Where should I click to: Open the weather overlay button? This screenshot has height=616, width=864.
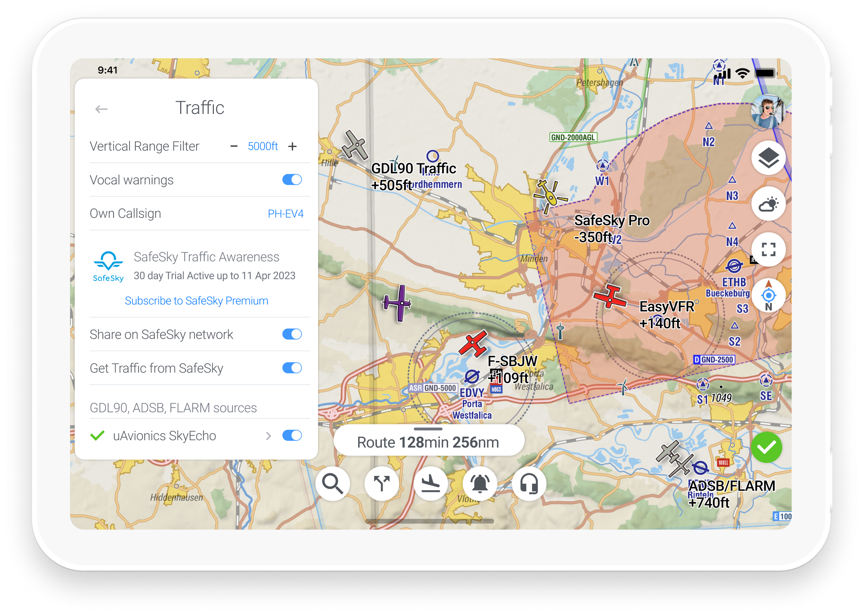(x=768, y=204)
